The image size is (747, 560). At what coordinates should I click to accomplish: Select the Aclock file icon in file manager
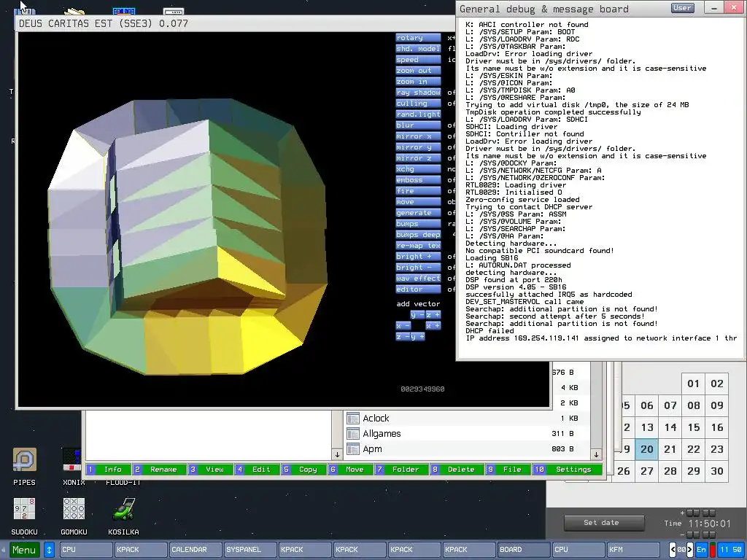click(x=353, y=419)
